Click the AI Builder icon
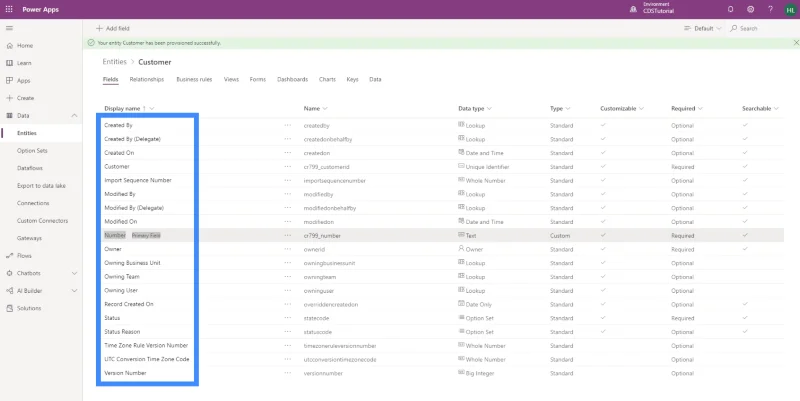 pos(9,291)
